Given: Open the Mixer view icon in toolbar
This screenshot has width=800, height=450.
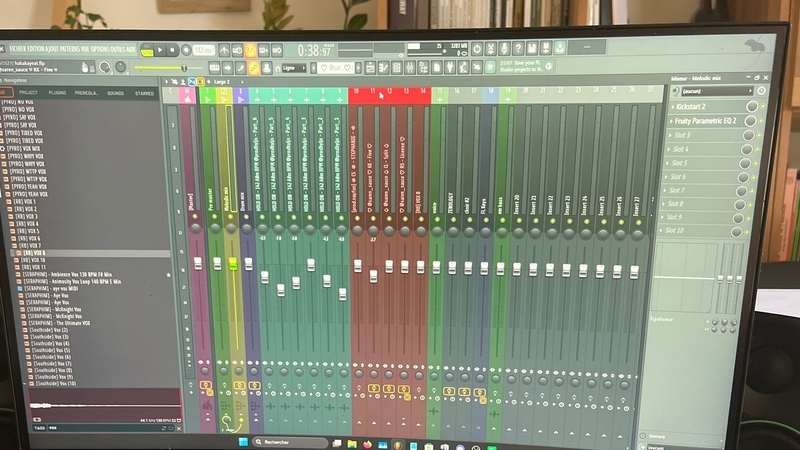Looking at the screenshot, I should click(410, 67).
